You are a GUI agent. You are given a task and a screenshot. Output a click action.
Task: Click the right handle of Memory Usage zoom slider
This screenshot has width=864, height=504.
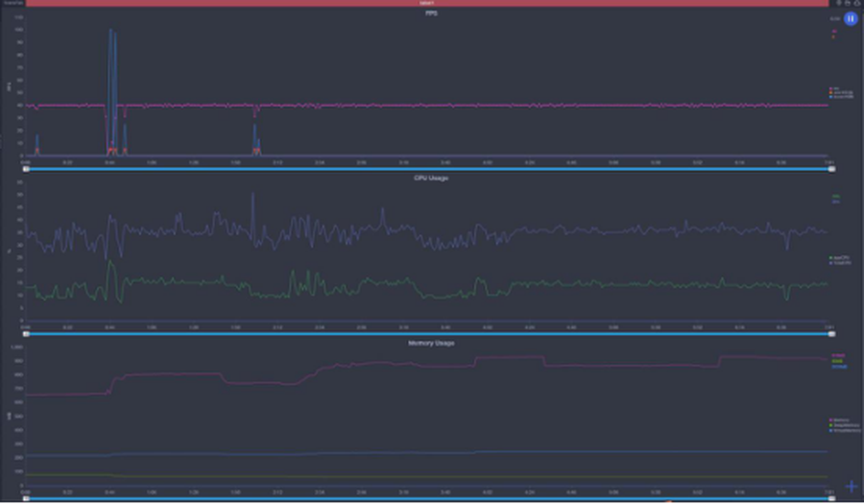[x=831, y=499]
